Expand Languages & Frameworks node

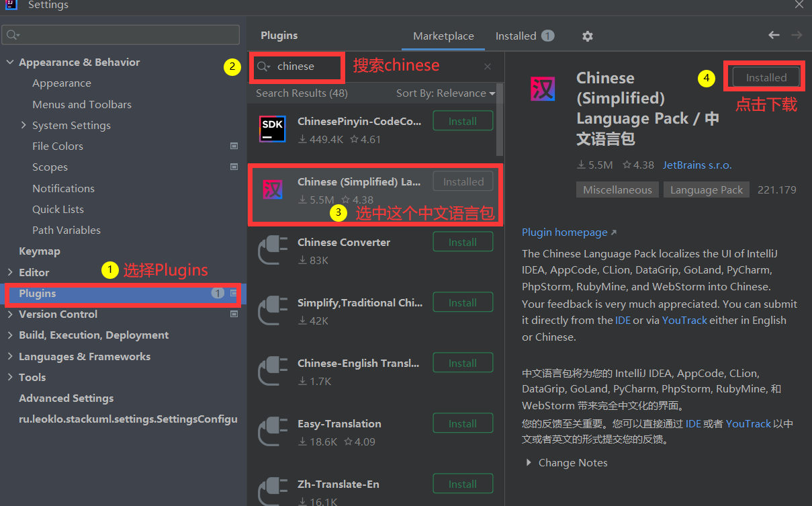pos(10,356)
